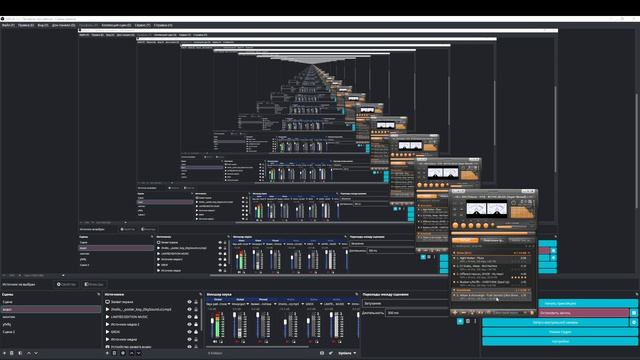Start the virtual camera button
The image size is (640, 360).
point(556,322)
